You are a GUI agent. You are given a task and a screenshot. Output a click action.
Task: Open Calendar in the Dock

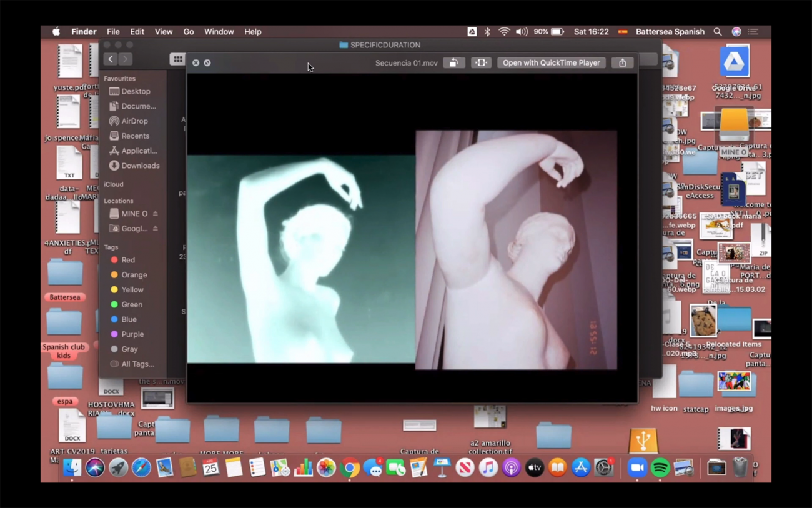click(x=210, y=467)
